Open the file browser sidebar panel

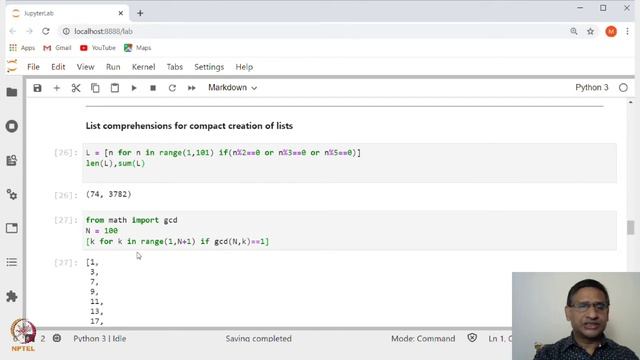coord(12,92)
